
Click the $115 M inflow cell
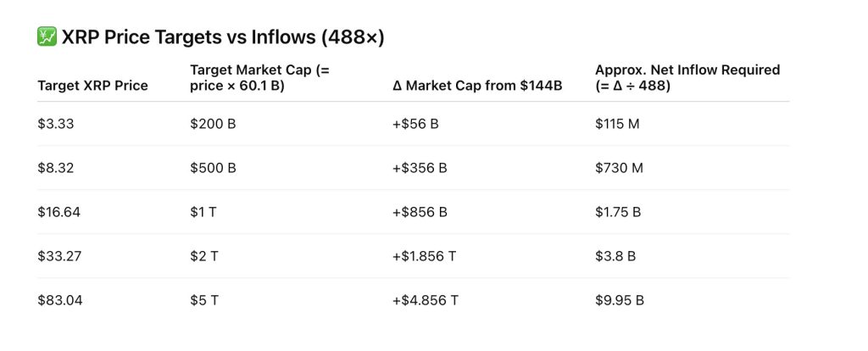point(619,124)
